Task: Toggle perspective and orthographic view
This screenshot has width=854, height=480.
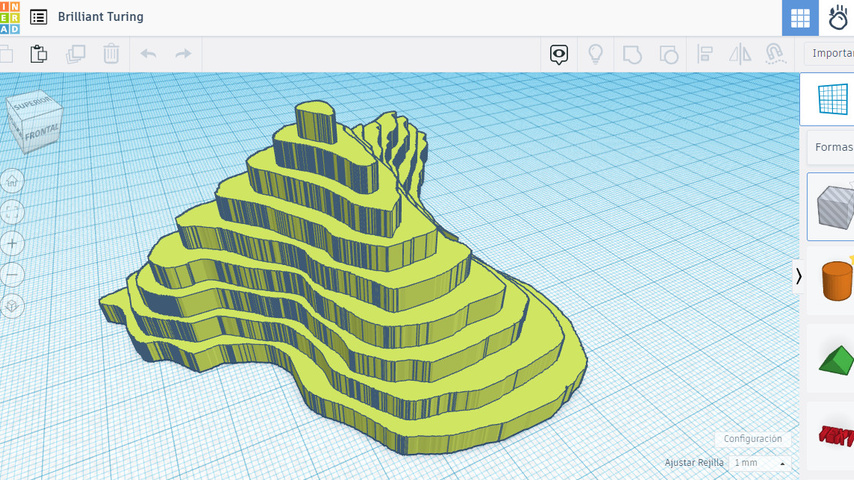Action: point(12,306)
